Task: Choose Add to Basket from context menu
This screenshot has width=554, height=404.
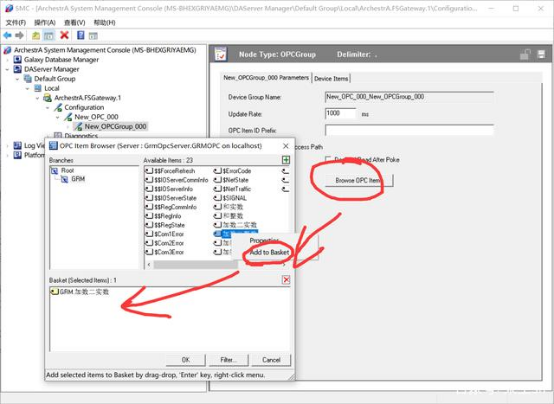Action: [269, 252]
